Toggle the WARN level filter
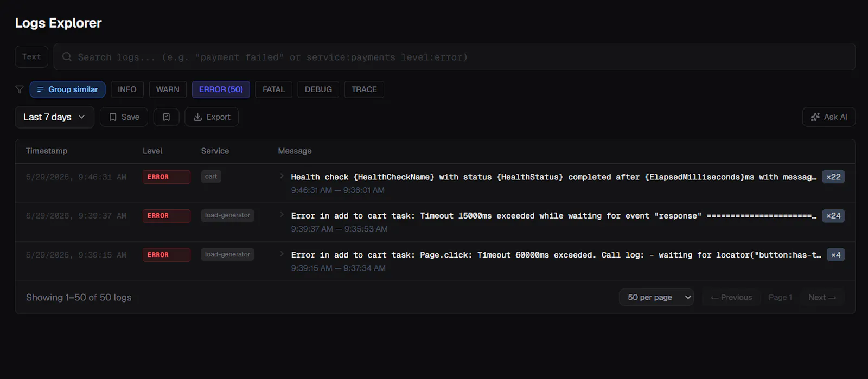The image size is (868, 379). tap(168, 89)
